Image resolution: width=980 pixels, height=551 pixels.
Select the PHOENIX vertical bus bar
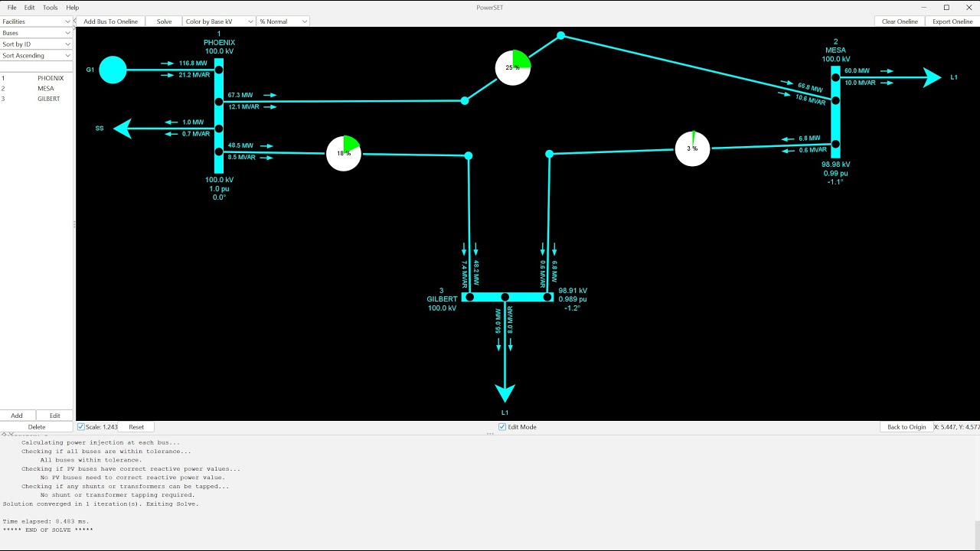(219, 116)
